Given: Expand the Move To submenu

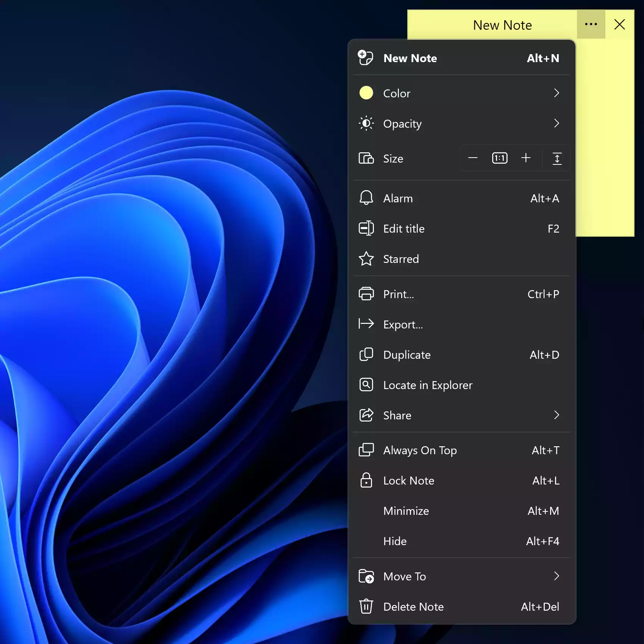Looking at the screenshot, I should point(556,576).
